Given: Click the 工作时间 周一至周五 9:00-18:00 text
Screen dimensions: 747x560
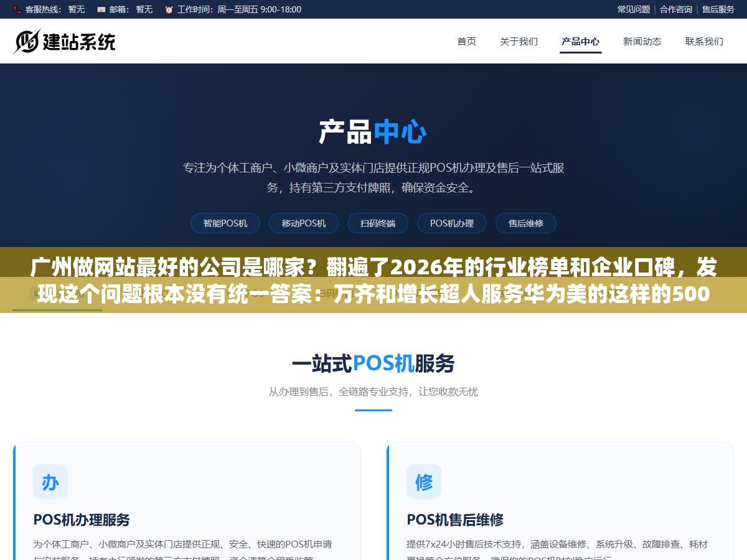Looking at the screenshot, I should pyautogui.click(x=239, y=9).
